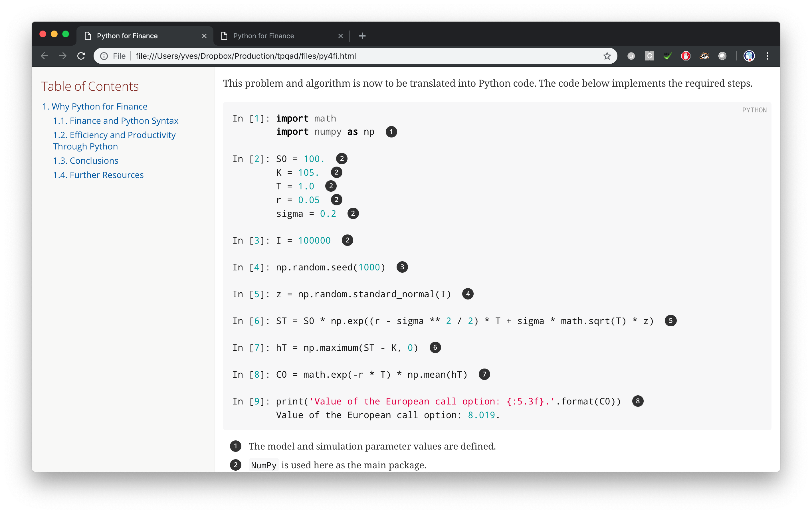Close the second Python for Finance tab

[341, 36]
